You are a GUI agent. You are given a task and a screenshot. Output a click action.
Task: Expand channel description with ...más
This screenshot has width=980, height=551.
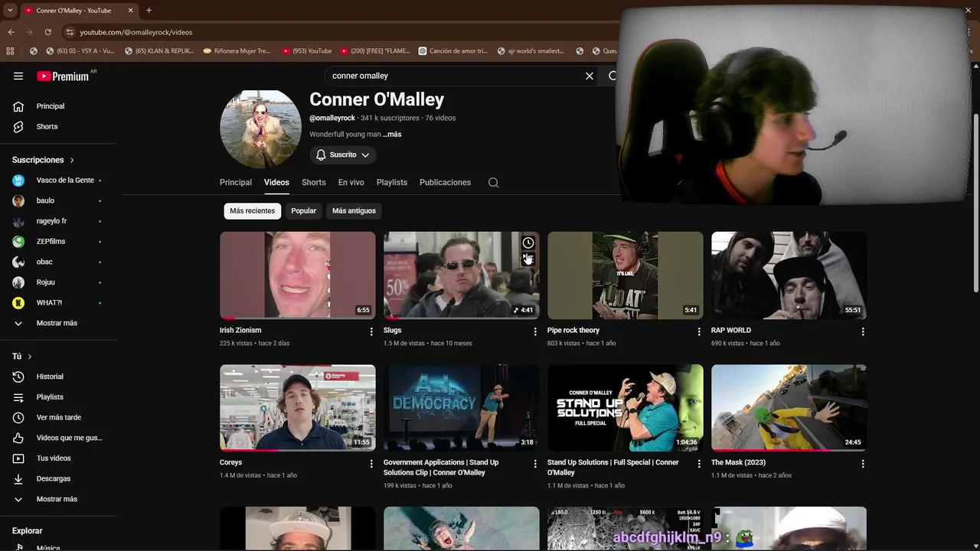(392, 135)
